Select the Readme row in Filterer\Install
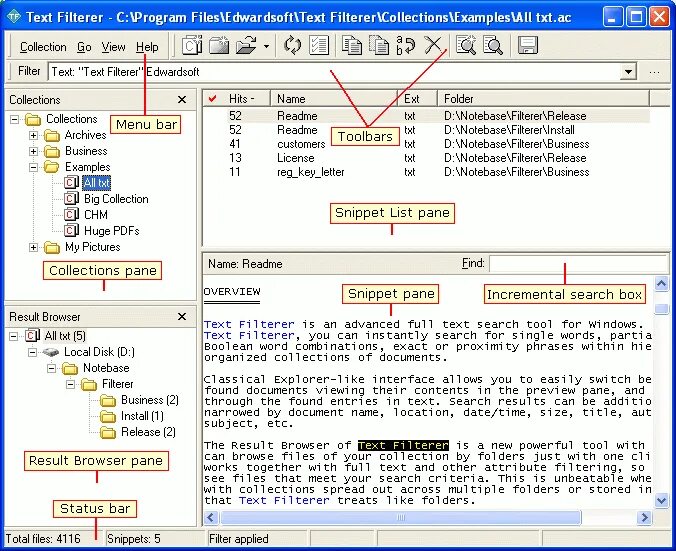The image size is (676, 551). click(427, 130)
